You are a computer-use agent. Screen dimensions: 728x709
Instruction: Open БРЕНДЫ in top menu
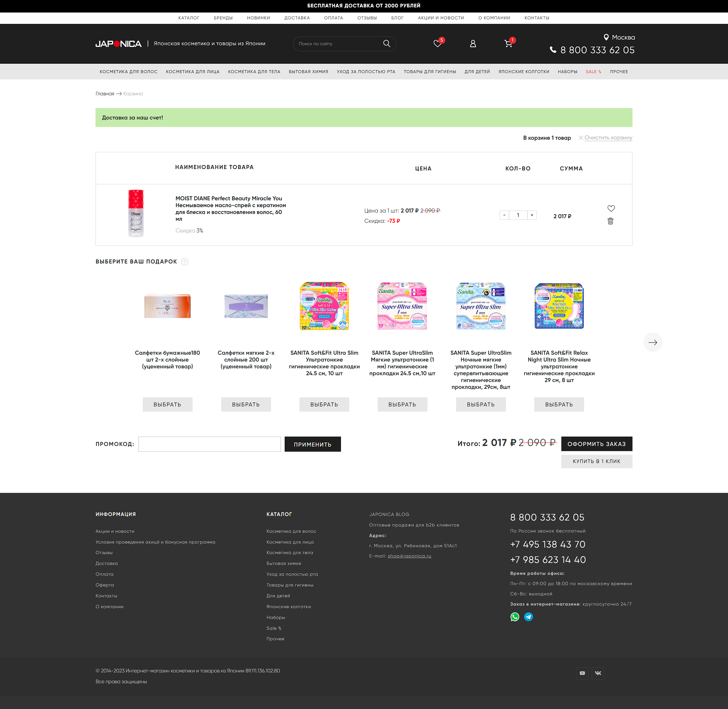pyautogui.click(x=223, y=18)
